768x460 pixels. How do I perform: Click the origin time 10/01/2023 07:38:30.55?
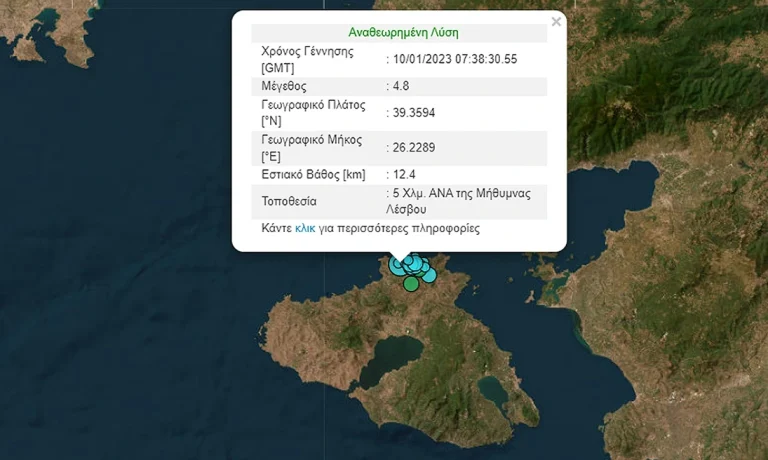(x=455, y=59)
